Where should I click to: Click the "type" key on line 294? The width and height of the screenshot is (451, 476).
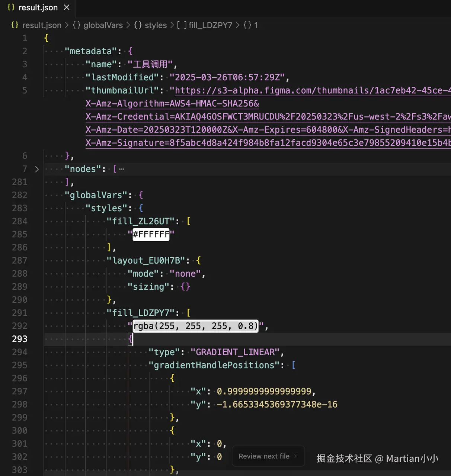pos(164,352)
